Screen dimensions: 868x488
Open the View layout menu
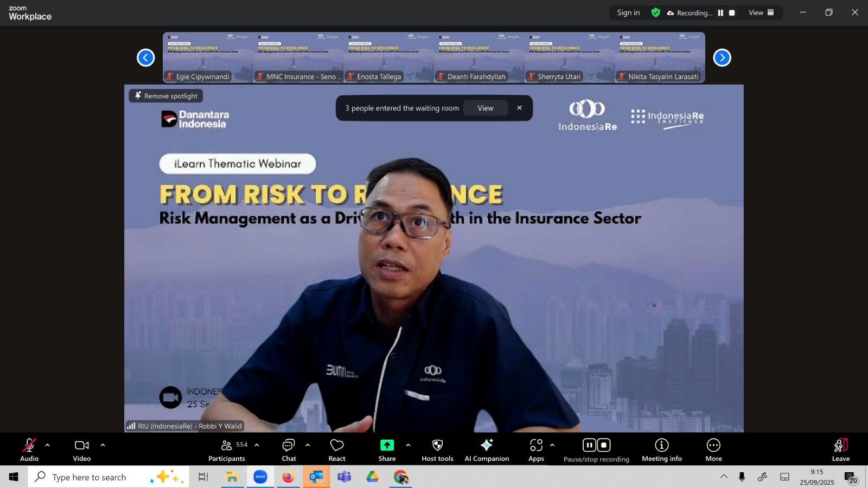(761, 12)
